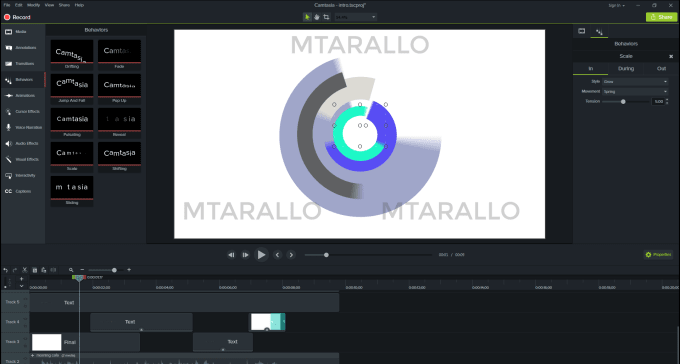Image resolution: width=680 pixels, height=364 pixels.
Task: Click the Undo icon in timeline toolbar
Action: click(x=6, y=270)
